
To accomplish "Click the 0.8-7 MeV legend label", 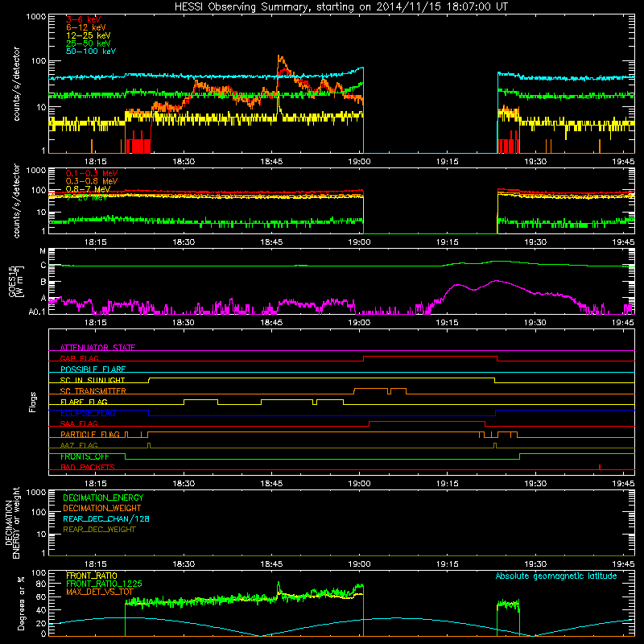I will click(89, 189).
